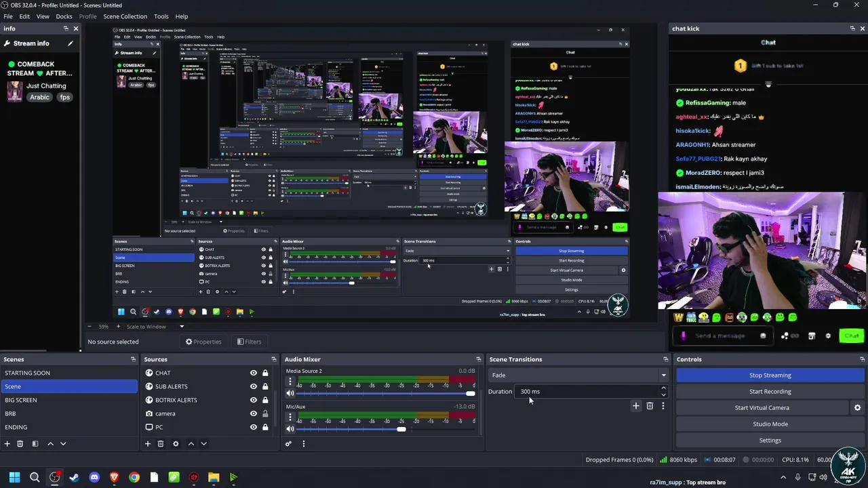Unlock the CHAT source

click(265, 373)
